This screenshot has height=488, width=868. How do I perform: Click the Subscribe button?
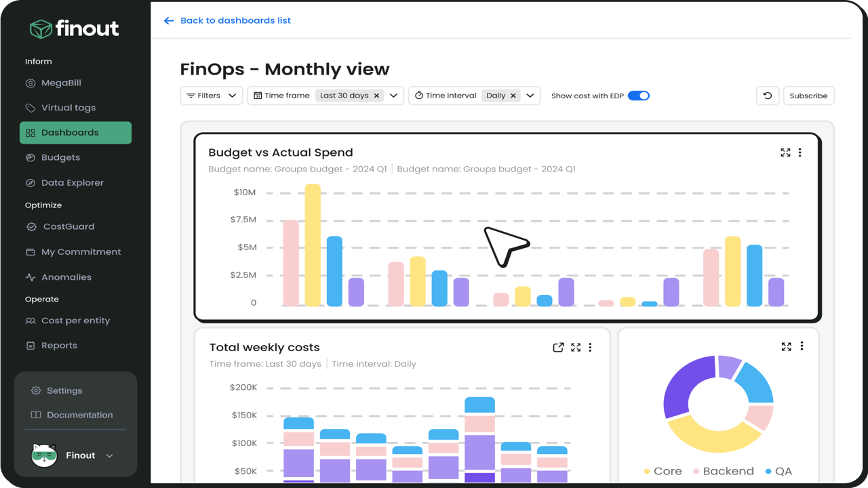pos(808,96)
